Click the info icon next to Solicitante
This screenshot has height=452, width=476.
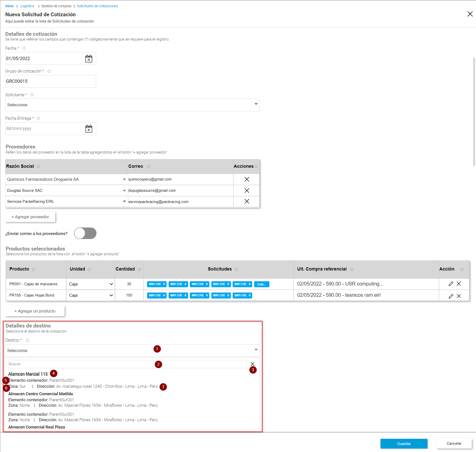[32, 95]
